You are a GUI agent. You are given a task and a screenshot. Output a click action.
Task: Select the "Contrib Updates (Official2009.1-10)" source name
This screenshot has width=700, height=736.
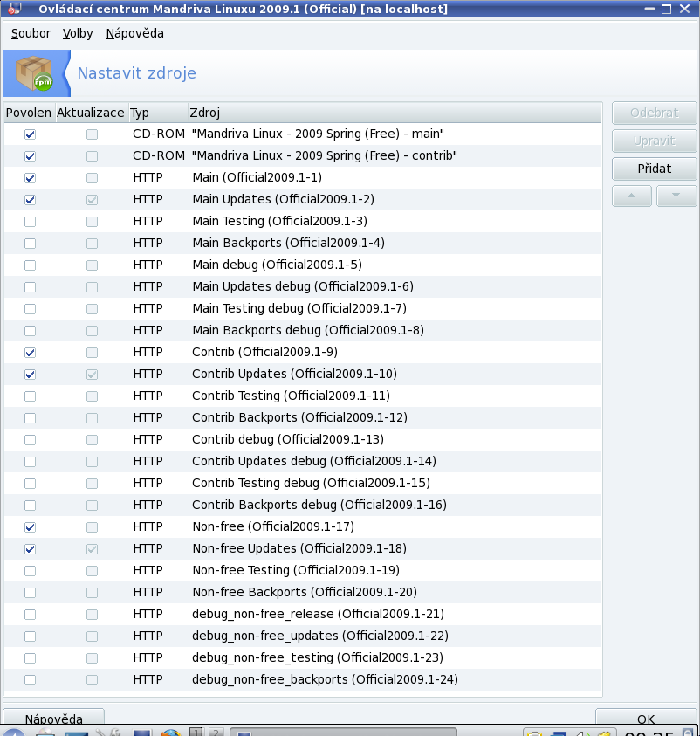295,374
